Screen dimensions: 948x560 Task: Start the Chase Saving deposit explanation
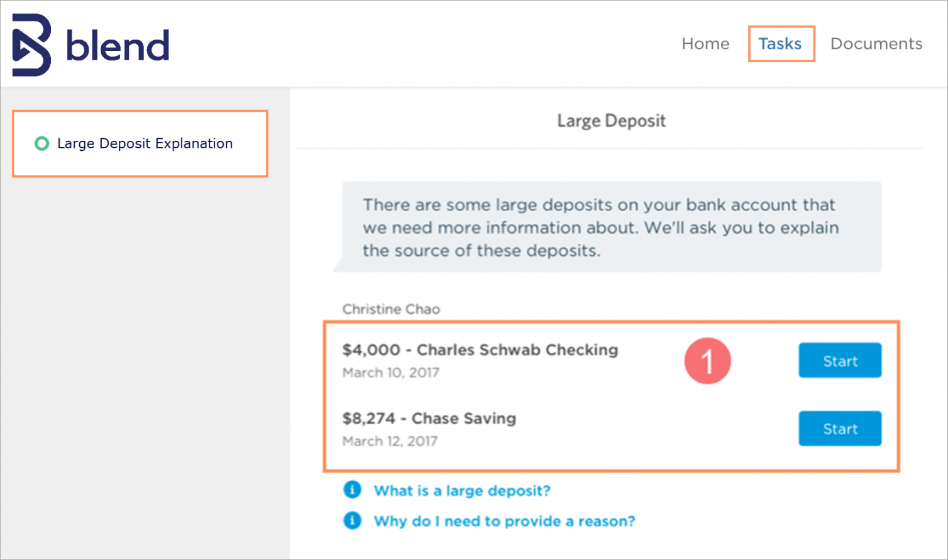click(840, 429)
